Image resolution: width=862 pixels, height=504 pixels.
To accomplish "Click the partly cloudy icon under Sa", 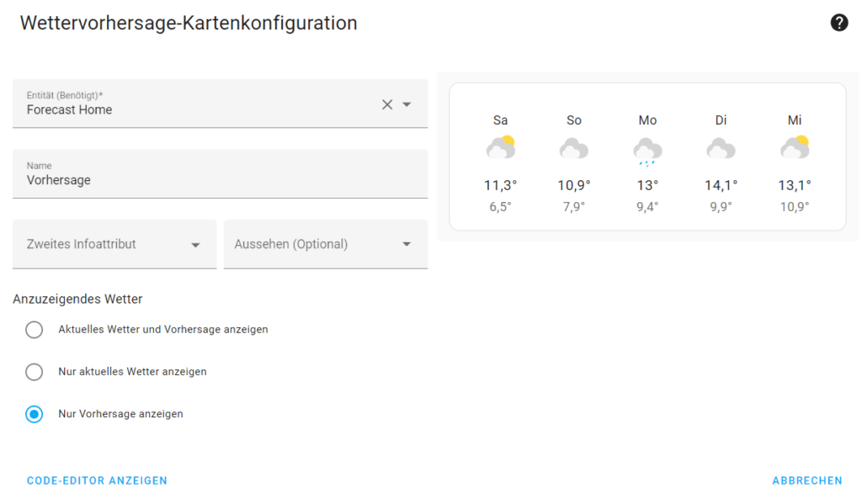I will pyautogui.click(x=500, y=147).
